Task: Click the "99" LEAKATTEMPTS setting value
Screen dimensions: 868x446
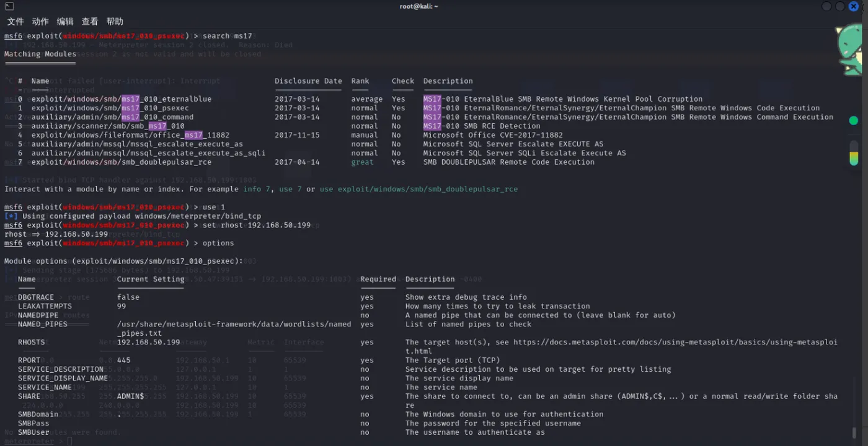Action: (122, 306)
